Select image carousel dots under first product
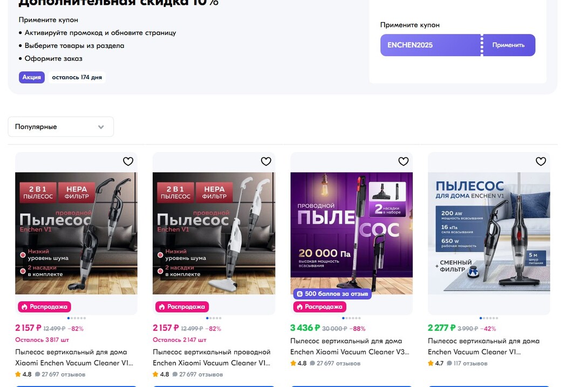The image size is (588, 387). [x=77, y=318]
